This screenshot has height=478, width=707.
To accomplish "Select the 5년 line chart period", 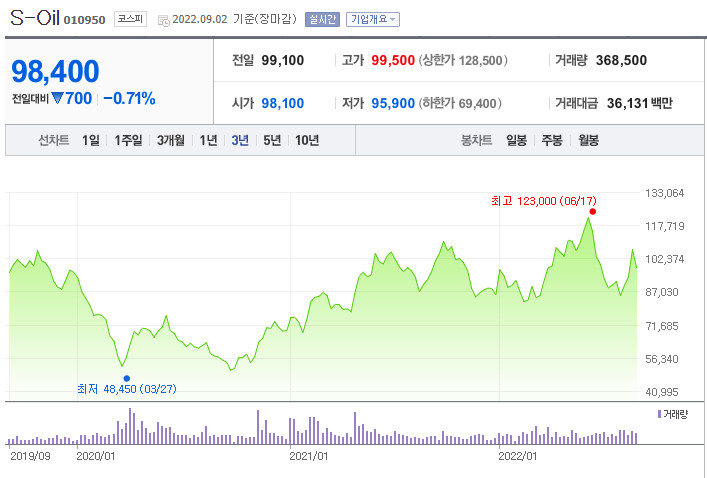I will [x=272, y=140].
